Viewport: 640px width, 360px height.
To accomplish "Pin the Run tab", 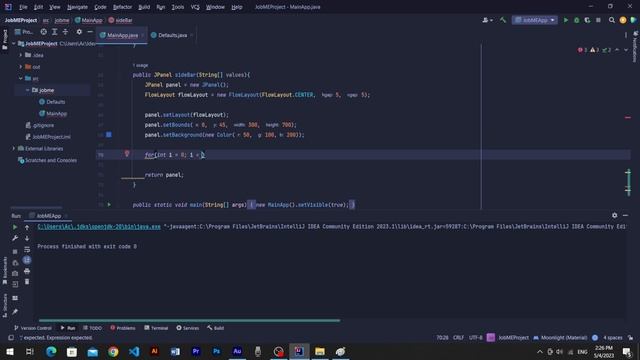I will pos(15,311).
